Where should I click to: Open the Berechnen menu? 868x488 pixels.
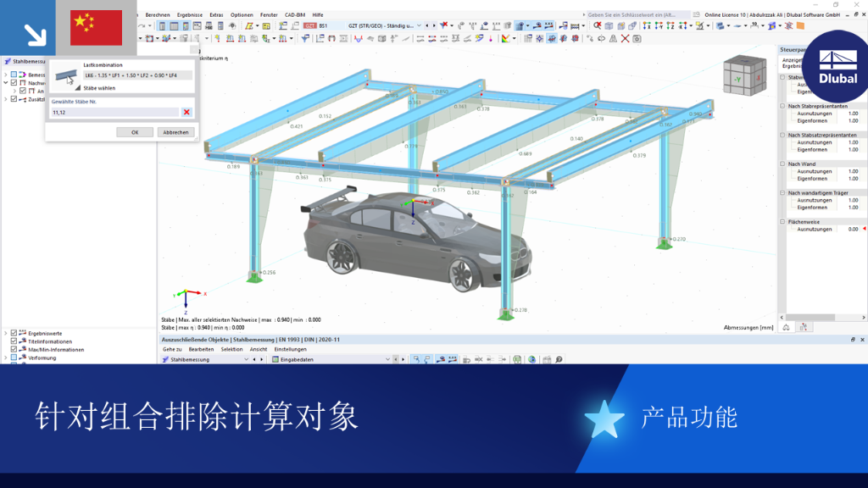(157, 15)
